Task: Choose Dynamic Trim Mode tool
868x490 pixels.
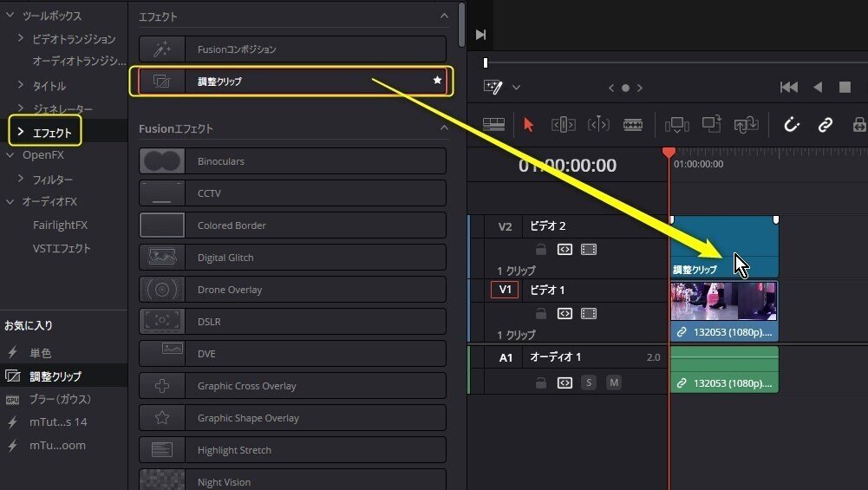Action: 597,125
